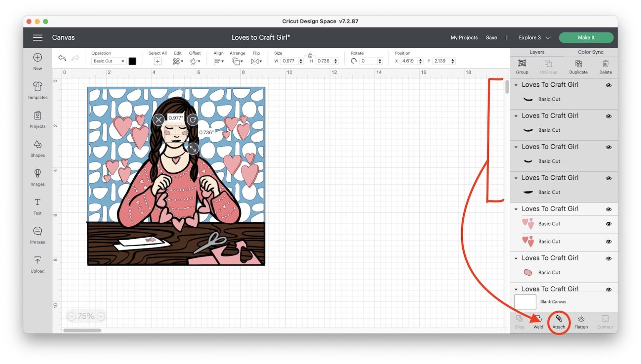Collapse the top Loves To Craft Girl group
The width and height of the screenshot is (641, 364).
(516, 85)
